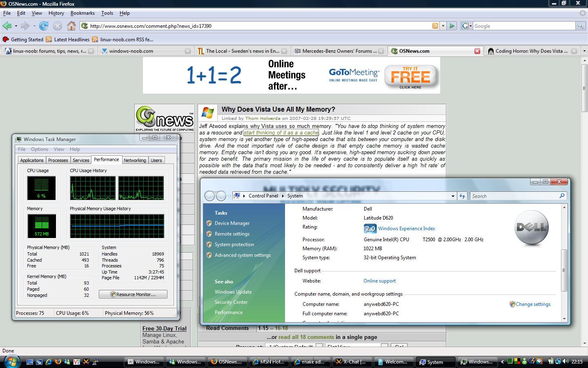
Task: Switch to The Local Sweden's news tab
Action: coord(242,51)
